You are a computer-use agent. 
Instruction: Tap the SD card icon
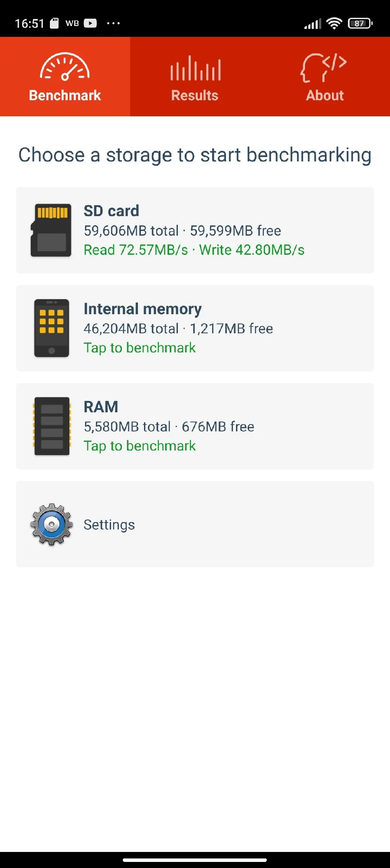51,230
